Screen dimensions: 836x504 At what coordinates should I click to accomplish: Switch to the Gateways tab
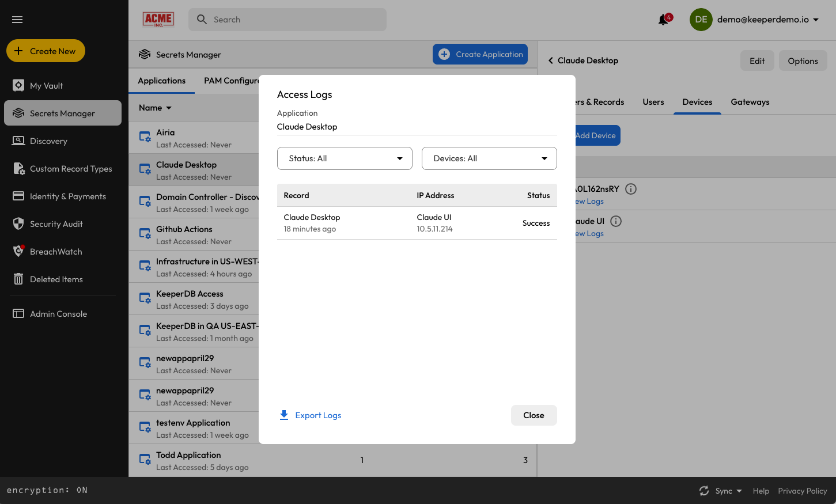(x=750, y=102)
